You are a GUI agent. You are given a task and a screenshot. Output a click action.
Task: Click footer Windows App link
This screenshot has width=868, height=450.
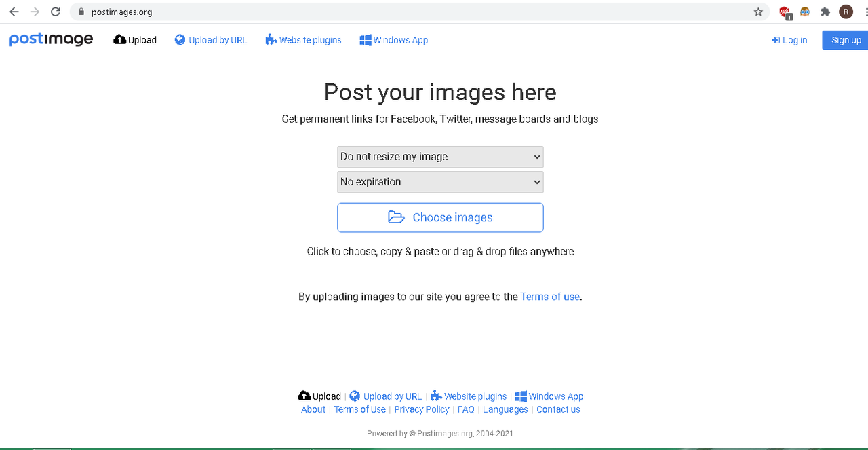coord(556,396)
